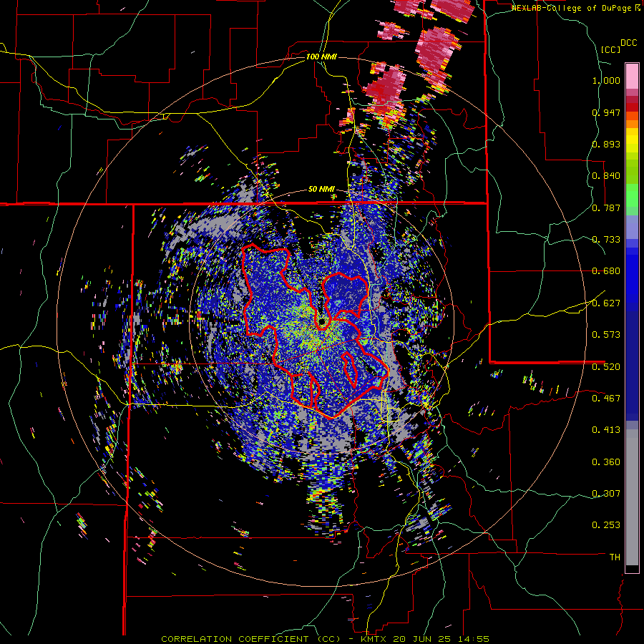This screenshot has height=644, width=644.
Task: Click the [CC] units label
Action: (x=611, y=49)
